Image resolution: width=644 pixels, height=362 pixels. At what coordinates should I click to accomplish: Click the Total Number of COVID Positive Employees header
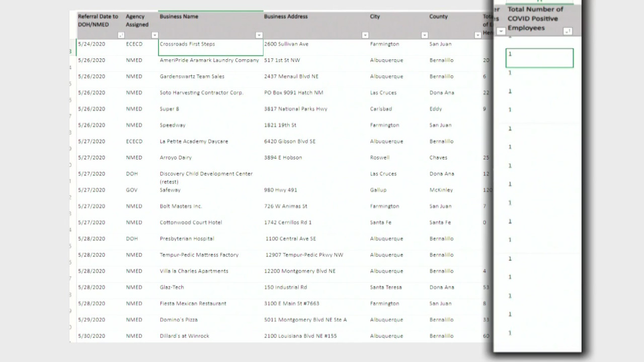tap(535, 19)
